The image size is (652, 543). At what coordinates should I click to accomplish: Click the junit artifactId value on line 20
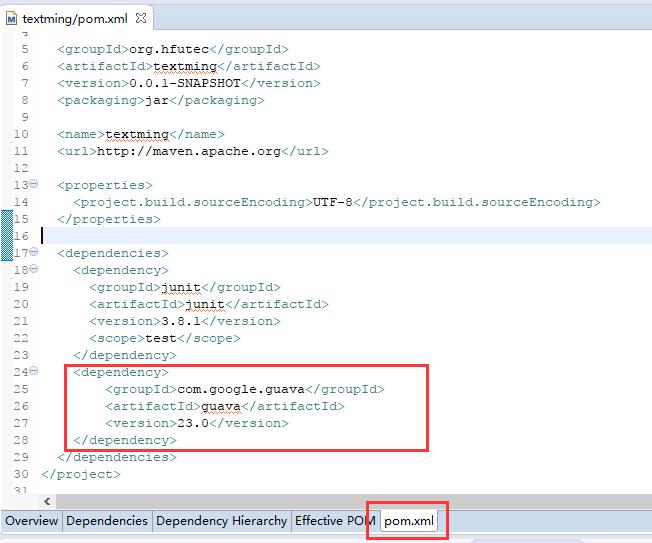[x=205, y=304]
